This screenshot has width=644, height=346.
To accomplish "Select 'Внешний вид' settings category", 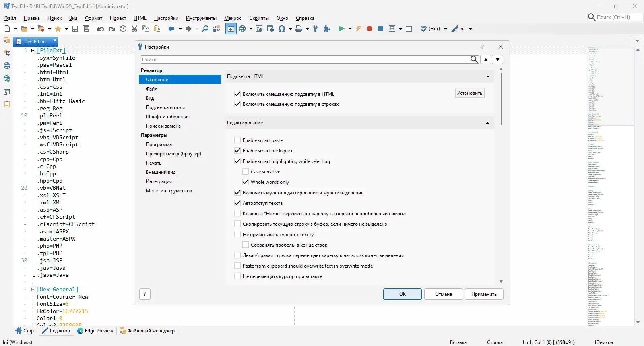I will pyautogui.click(x=161, y=172).
